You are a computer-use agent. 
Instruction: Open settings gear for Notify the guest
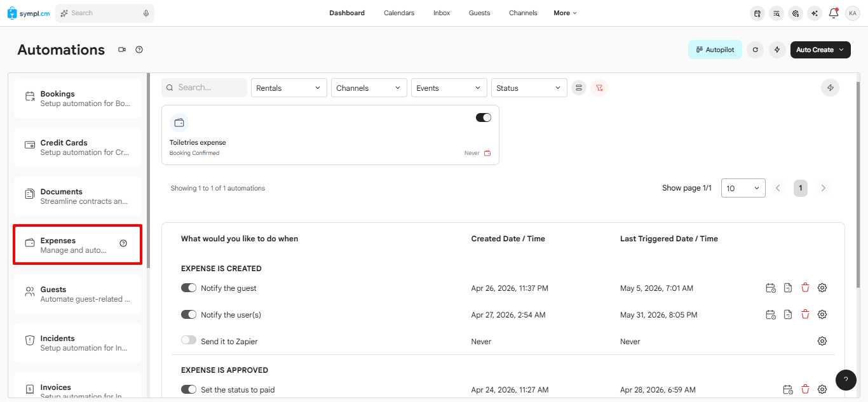point(822,288)
